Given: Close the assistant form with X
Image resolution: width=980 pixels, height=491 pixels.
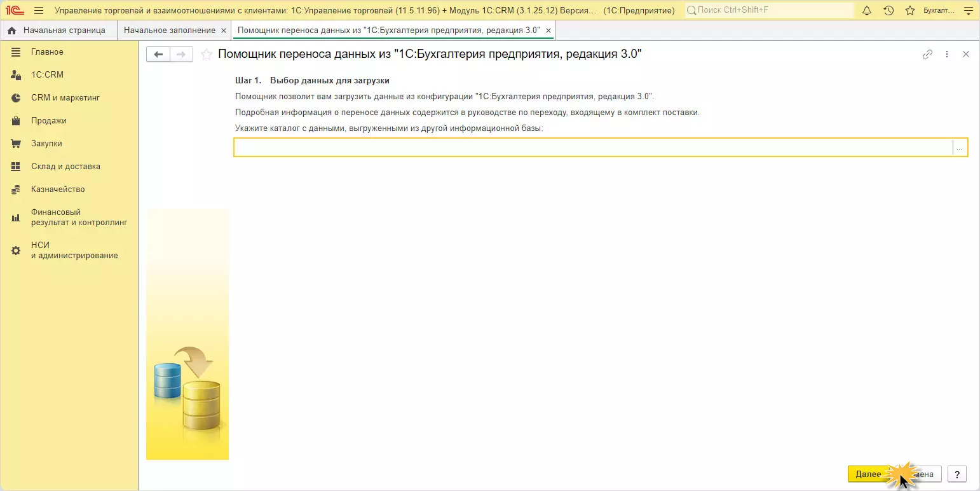Looking at the screenshot, I should coord(966,55).
